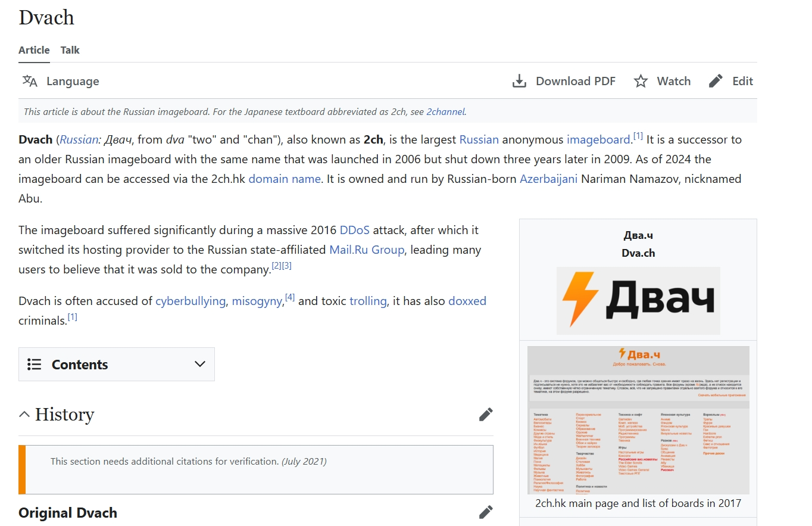Click the bold 2ch text in intro
Screen dimensions: 812x526
[374, 139]
